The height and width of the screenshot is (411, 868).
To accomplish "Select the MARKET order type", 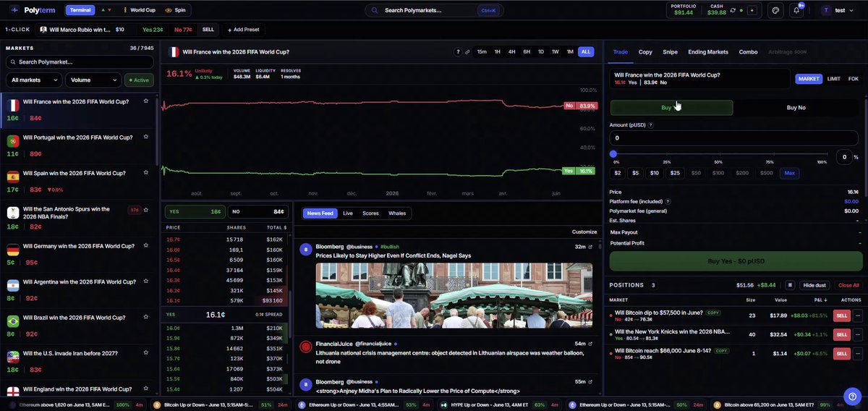I will coord(809,79).
